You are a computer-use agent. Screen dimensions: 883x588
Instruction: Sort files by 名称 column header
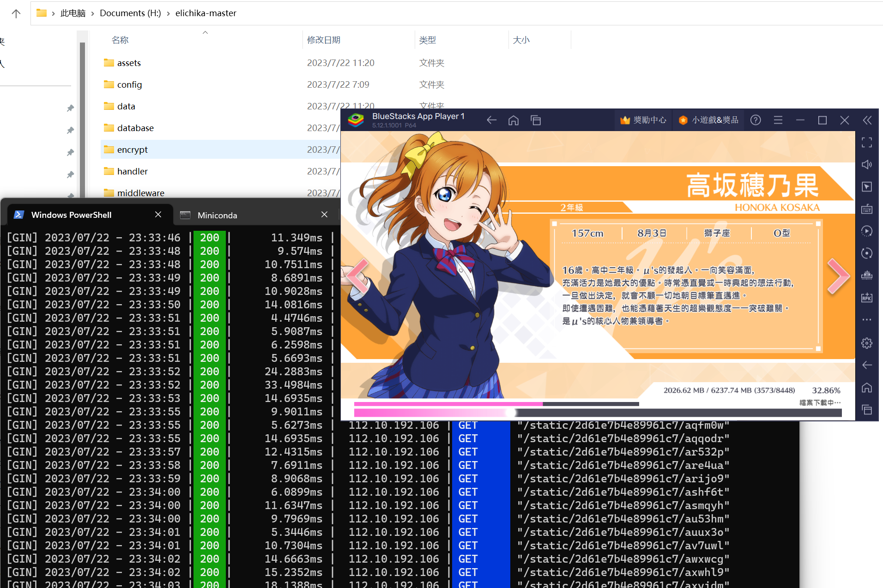click(x=120, y=40)
